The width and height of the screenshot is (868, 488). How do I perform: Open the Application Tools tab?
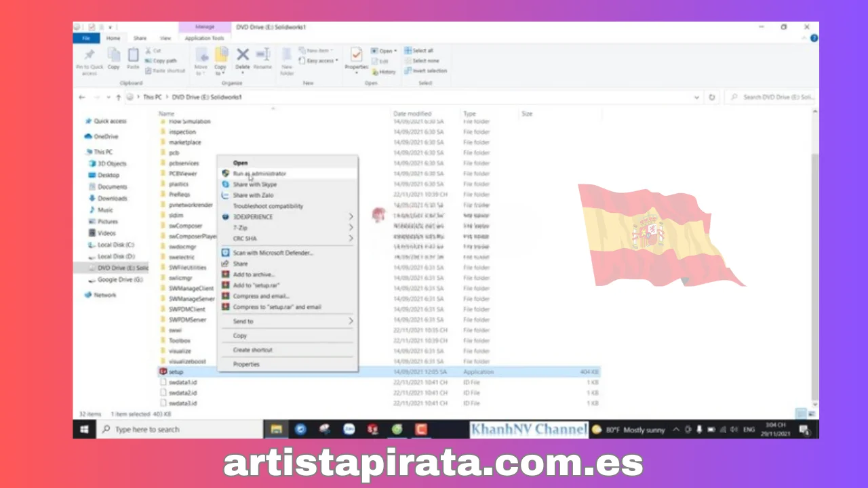tap(204, 38)
